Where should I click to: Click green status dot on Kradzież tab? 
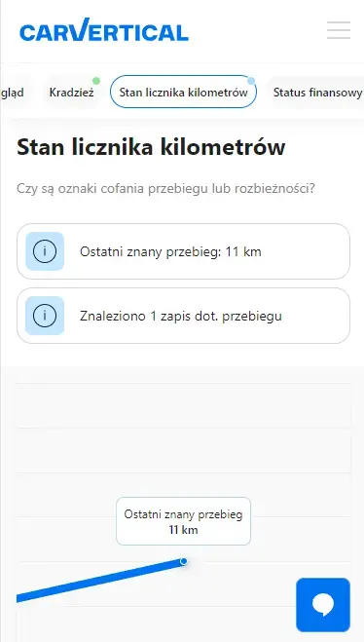pyautogui.click(x=96, y=80)
